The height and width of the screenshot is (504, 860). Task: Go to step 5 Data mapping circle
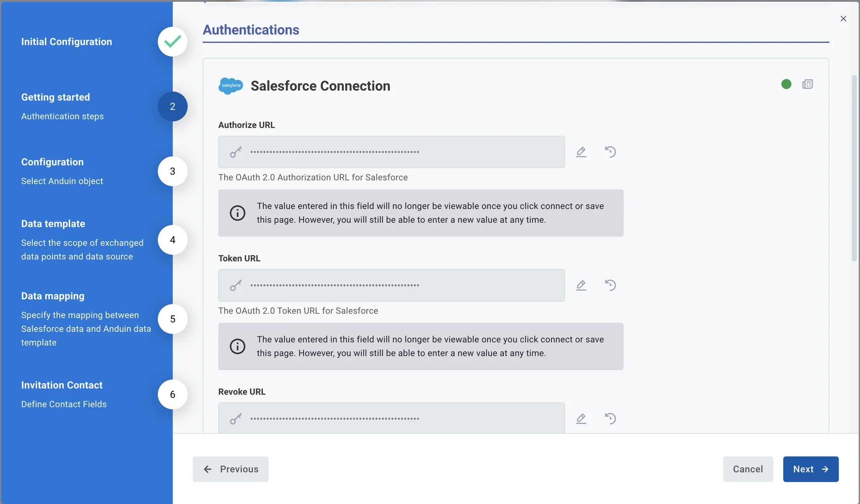[173, 319]
